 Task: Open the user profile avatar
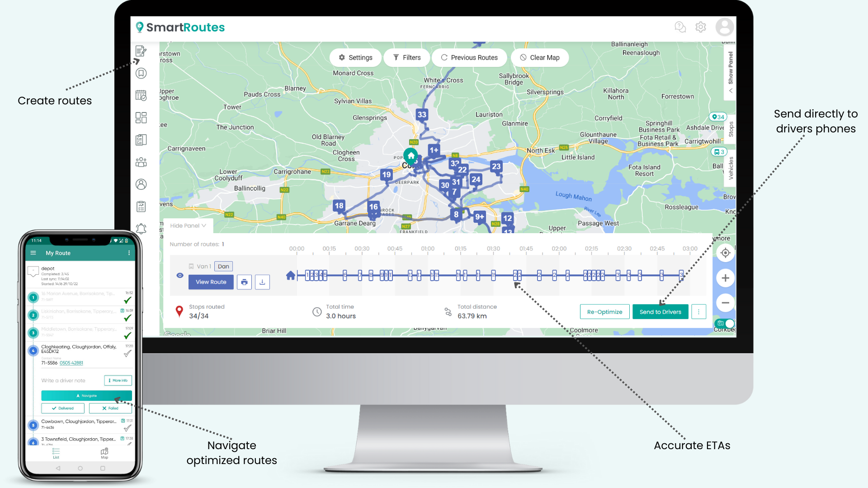pyautogui.click(x=724, y=27)
